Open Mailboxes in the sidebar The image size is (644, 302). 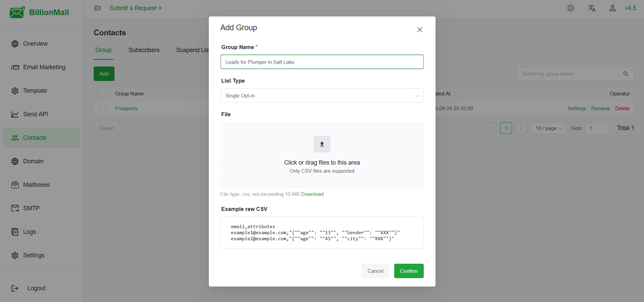(x=42, y=185)
